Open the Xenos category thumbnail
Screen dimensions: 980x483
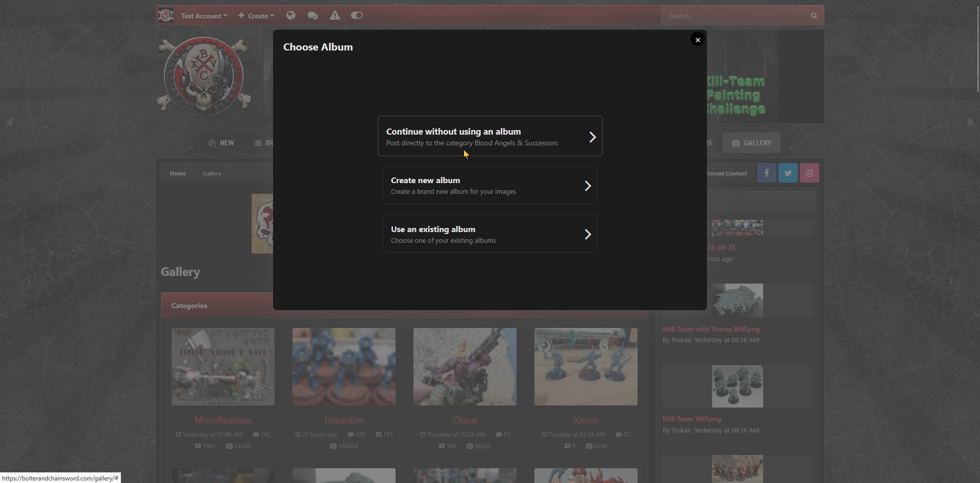[585, 366]
